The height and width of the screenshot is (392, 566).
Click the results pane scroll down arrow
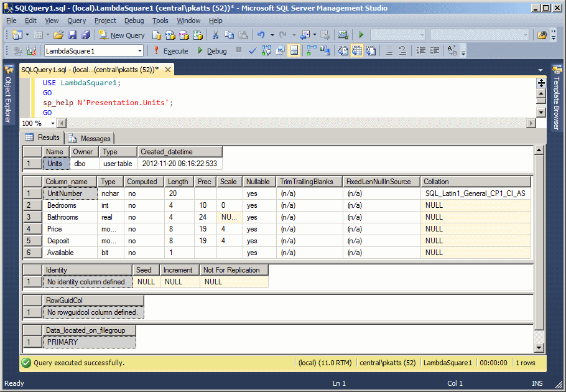[539, 348]
